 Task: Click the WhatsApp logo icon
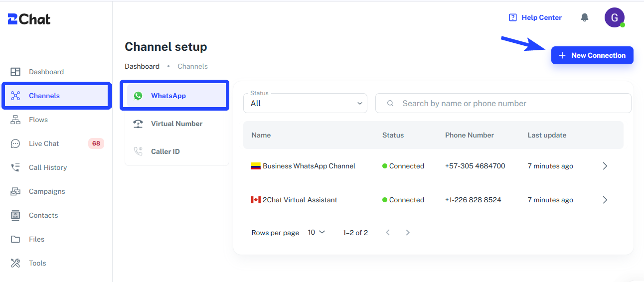coord(138,96)
